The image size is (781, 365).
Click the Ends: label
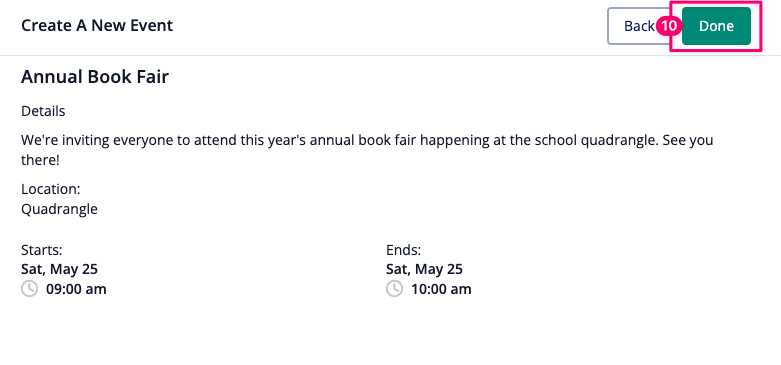coord(403,249)
